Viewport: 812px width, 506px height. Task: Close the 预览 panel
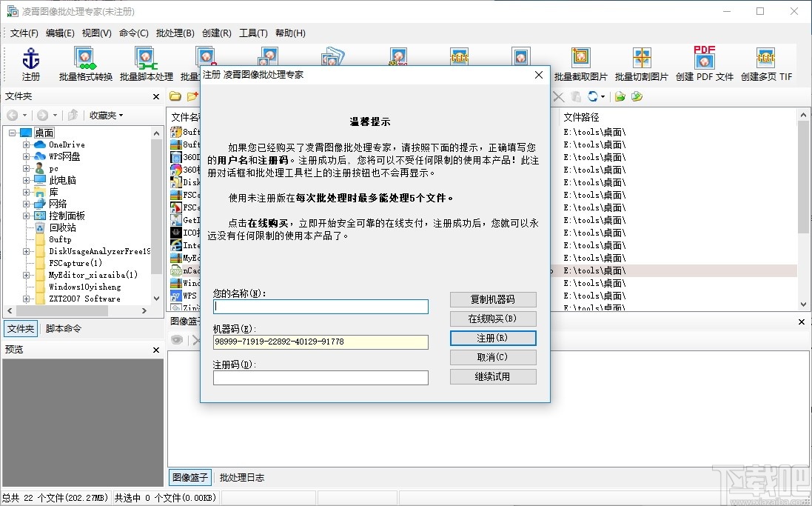(156, 350)
